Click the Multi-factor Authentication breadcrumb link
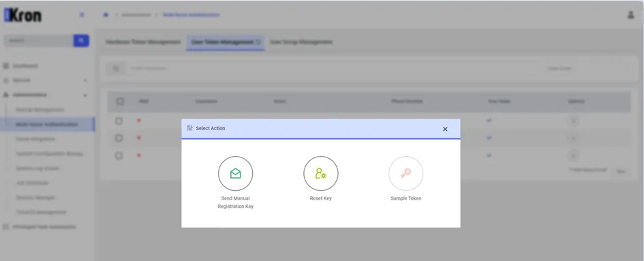Screen dimensions: 644x261 (x=191, y=15)
